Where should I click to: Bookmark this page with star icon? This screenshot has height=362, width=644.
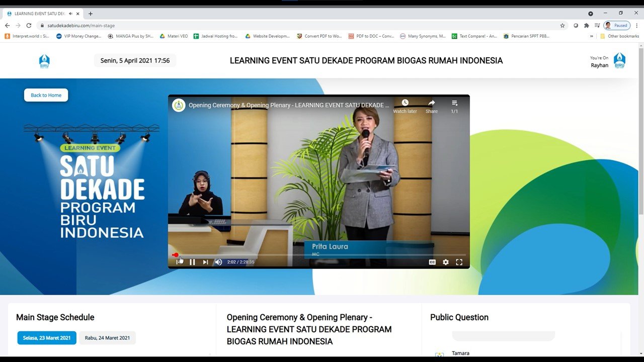point(562,26)
